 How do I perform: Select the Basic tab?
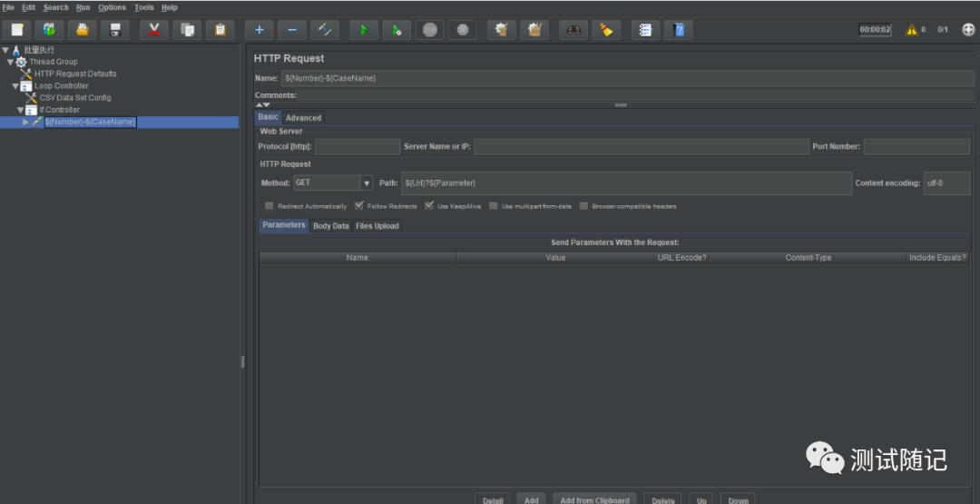click(x=268, y=117)
